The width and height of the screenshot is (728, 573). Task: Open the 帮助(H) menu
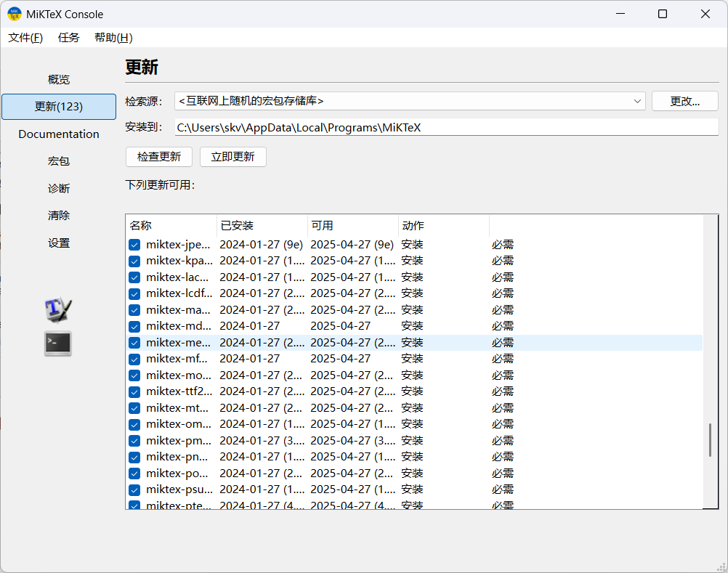(x=113, y=38)
